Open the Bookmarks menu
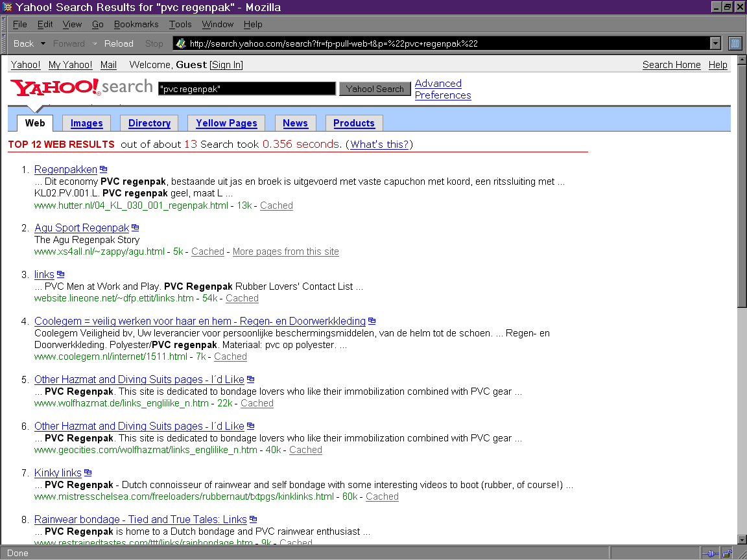The image size is (747, 560). pyautogui.click(x=136, y=24)
